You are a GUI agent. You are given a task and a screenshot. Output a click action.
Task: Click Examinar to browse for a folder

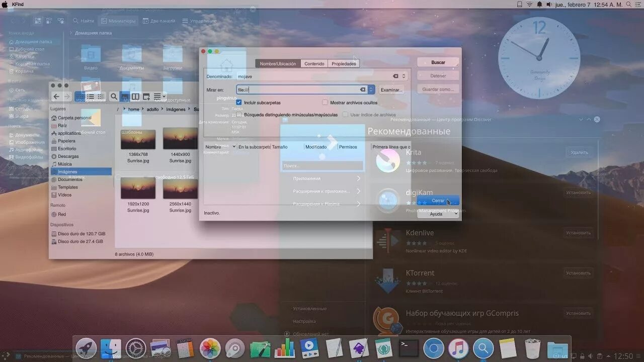click(x=391, y=89)
